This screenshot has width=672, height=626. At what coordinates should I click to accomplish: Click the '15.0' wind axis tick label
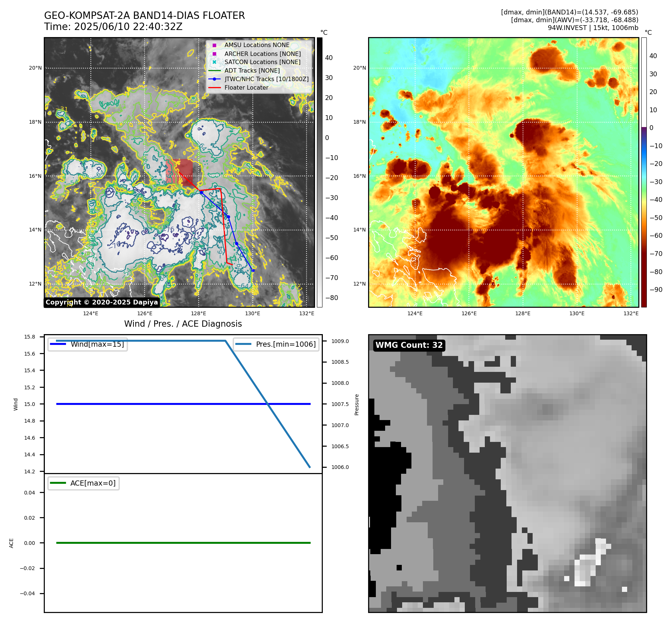[30, 404]
